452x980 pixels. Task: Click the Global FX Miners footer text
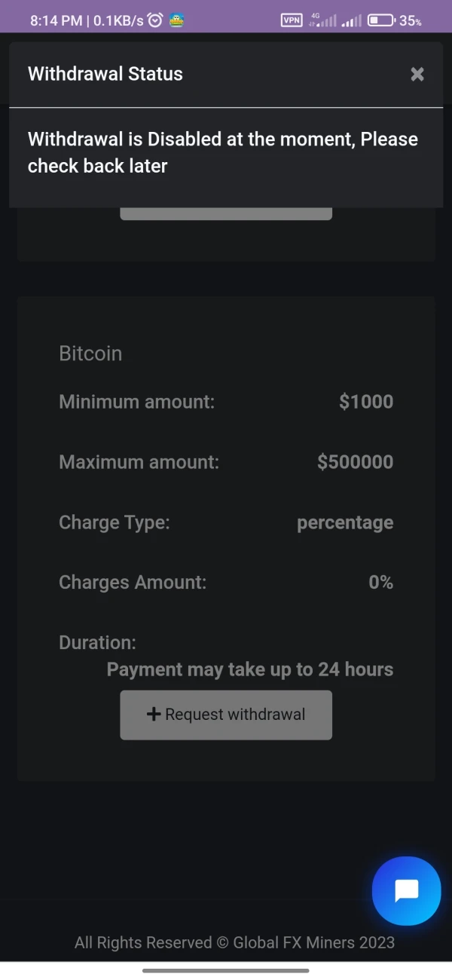tap(234, 942)
